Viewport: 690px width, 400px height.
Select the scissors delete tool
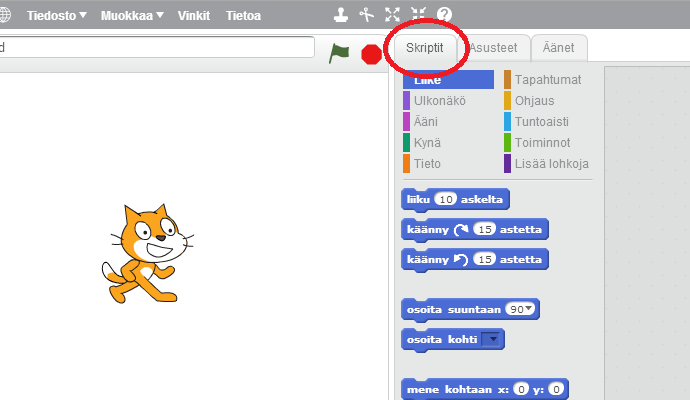point(367,15)
